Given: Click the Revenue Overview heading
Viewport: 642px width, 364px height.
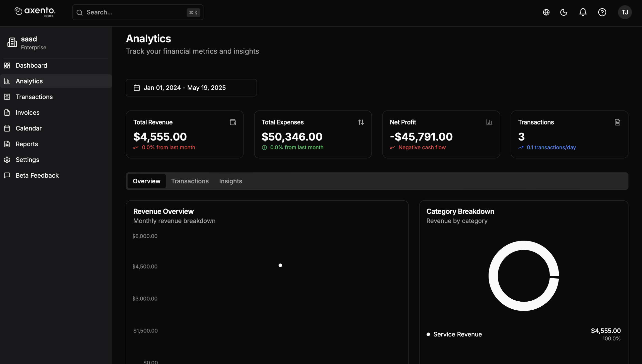Looking at the screenshot, I should pos(163,211).
